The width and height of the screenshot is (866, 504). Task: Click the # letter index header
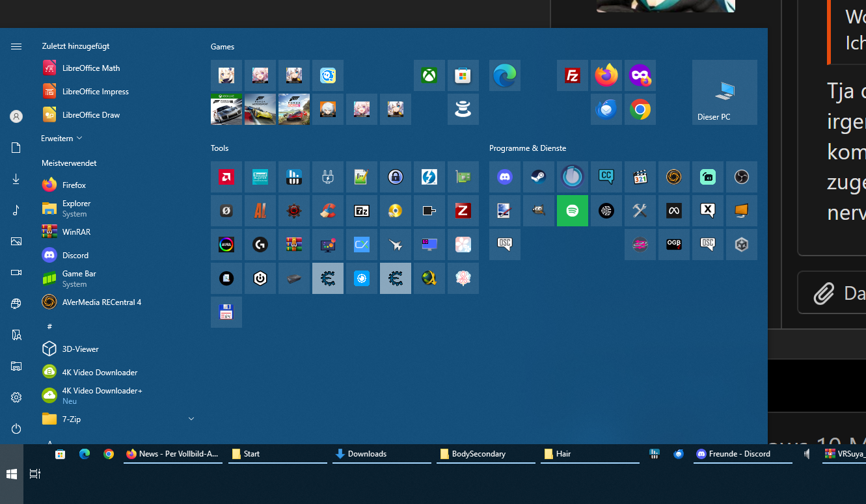pos(49,326)
